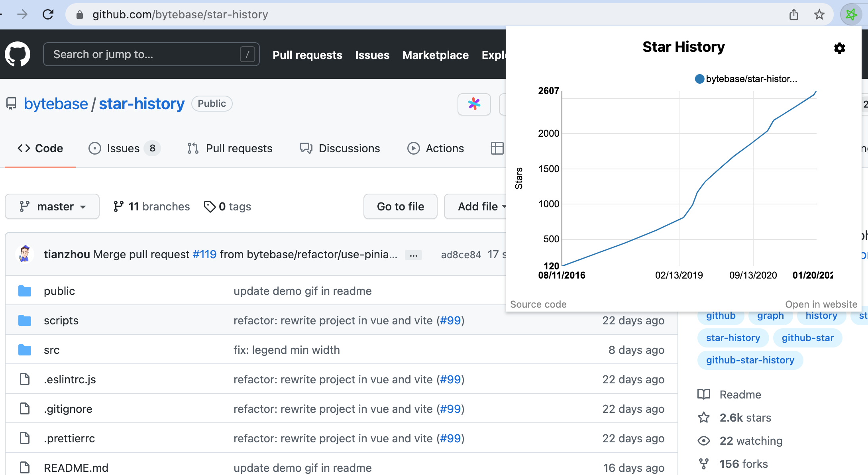This screenshot has height=475, width=868.
Task: Click the Readme book icon in the sidebar
Action: pos(704,395)
